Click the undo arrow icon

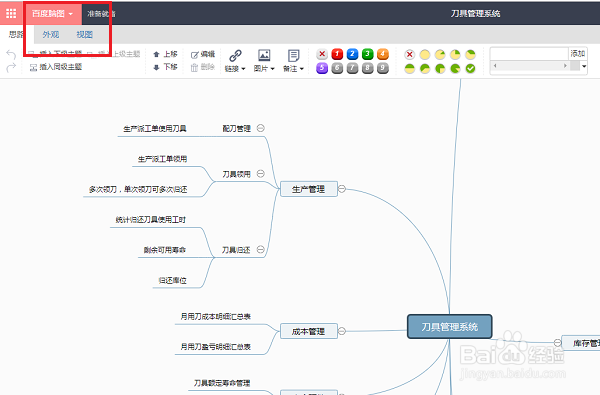click(11, 55)
